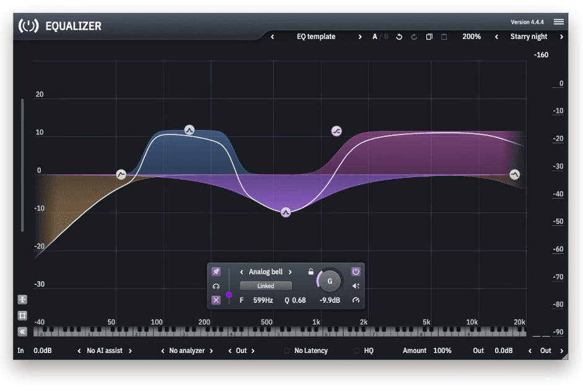583x392 pixels.
Task: Go to previous EQ template
Action: coord(273,37)
